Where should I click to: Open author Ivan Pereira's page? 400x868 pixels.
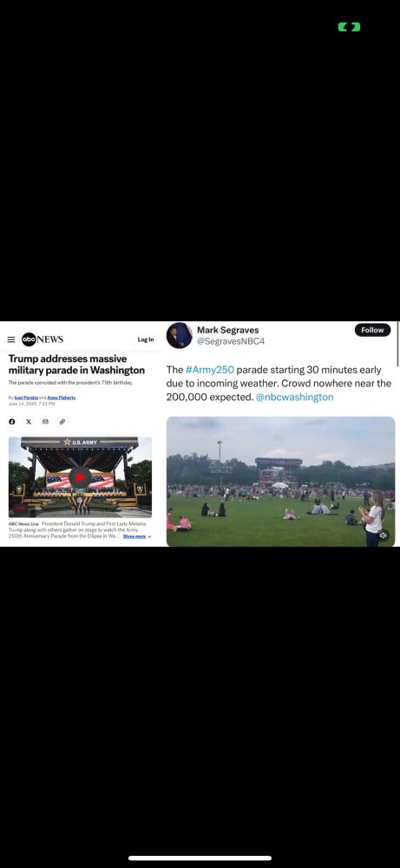tap(26, 398)
